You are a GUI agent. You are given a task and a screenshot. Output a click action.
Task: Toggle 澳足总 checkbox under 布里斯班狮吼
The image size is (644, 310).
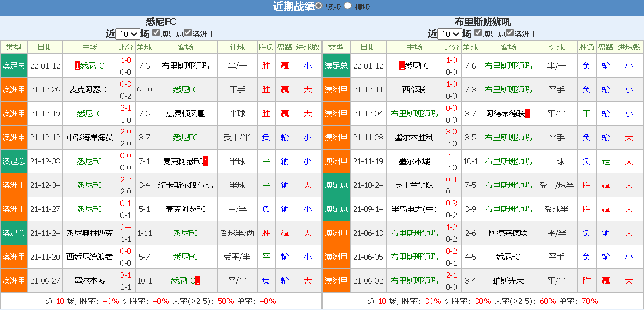[x=478, y=33]
